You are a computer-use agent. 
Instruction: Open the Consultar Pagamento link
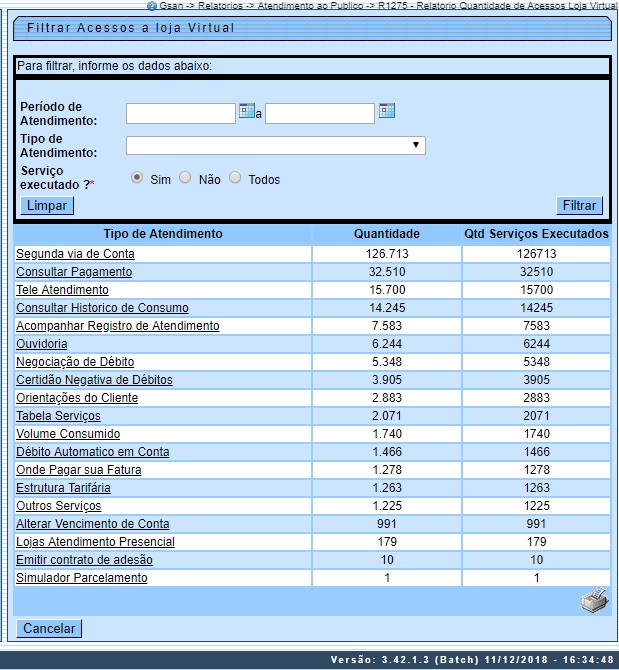[x=73, y=272]
